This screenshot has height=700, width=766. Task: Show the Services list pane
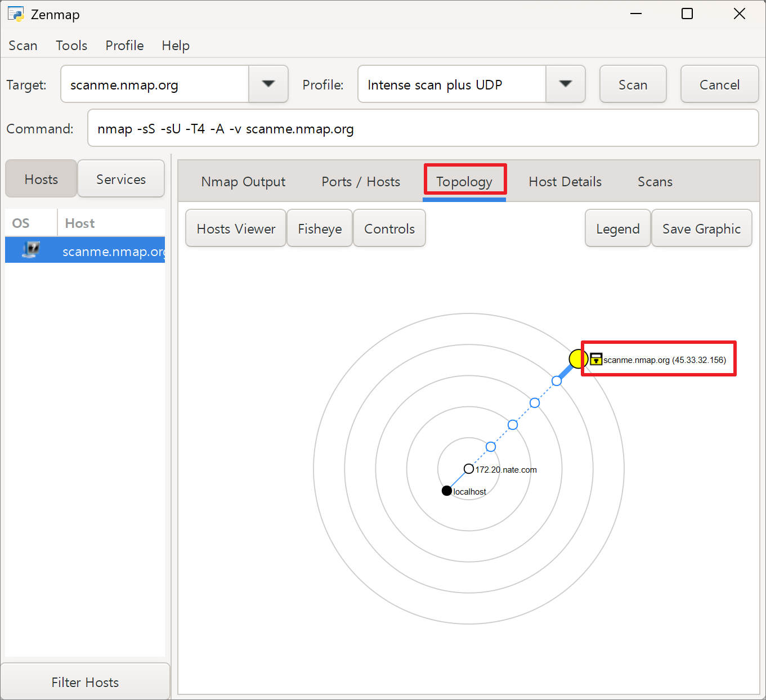tap(121, 179)
